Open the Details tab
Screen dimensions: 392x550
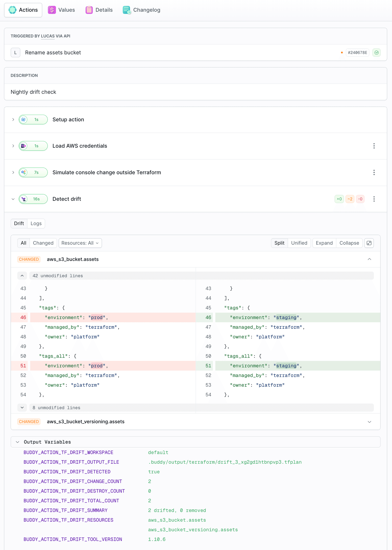99,10
